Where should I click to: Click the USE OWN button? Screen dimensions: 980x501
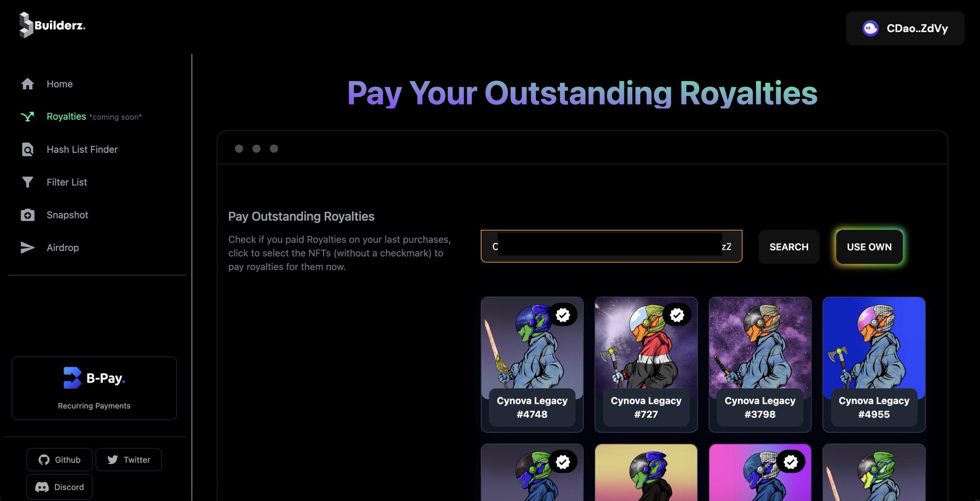coord(869,247)
